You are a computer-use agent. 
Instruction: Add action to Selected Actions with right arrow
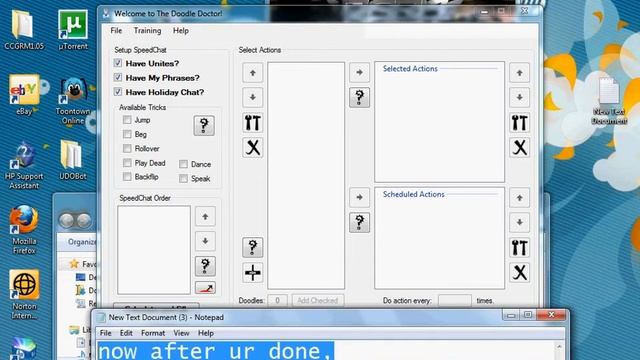tap(359, 73)
